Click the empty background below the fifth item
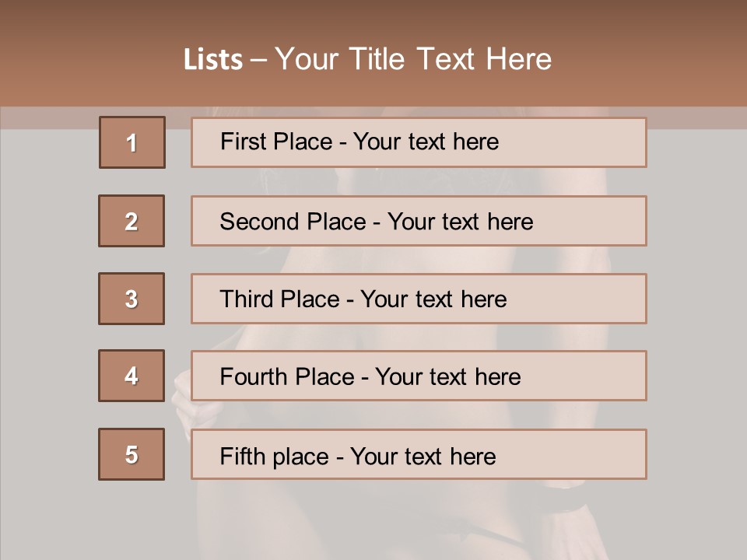Viewport: 747px width, 560px height. tap(373, 521)
